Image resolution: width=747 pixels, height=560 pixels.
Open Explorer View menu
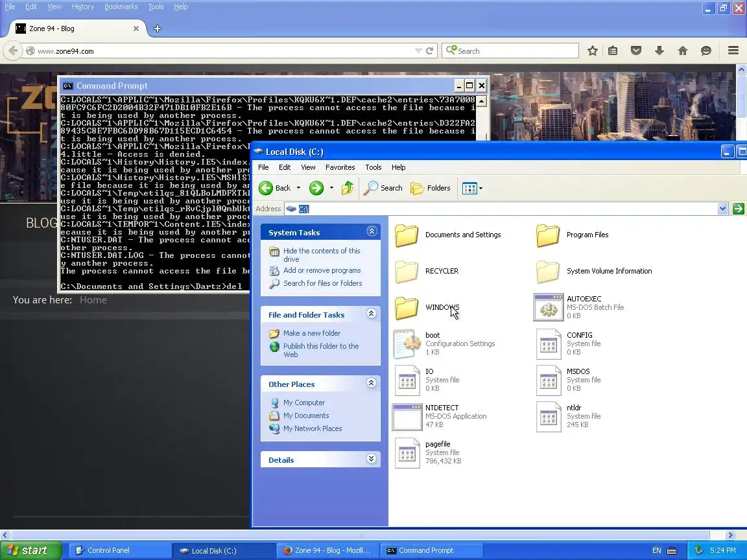308,167
